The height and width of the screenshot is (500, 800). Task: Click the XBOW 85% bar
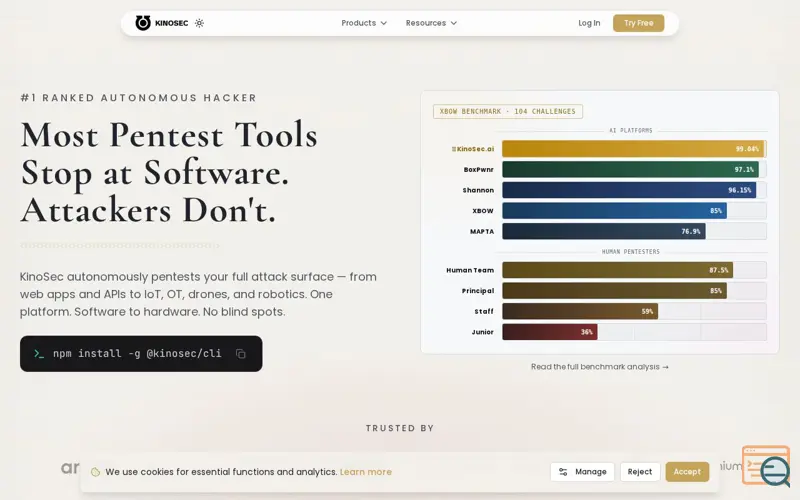614,211
